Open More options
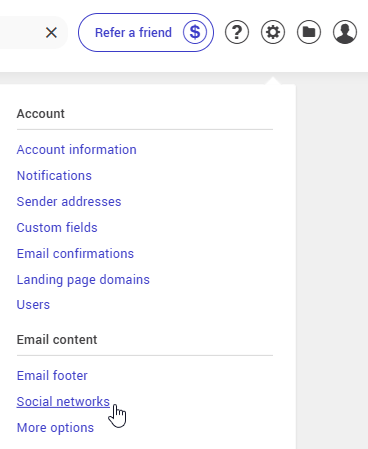368x449 pixels. [x=55, y=428]
